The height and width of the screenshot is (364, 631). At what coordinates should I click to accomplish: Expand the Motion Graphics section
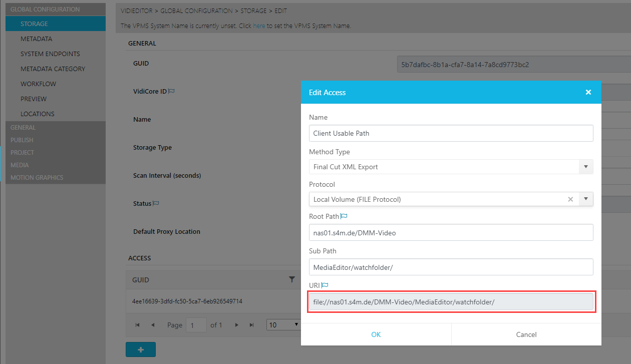pyautogui.click(x=37, y=177)
